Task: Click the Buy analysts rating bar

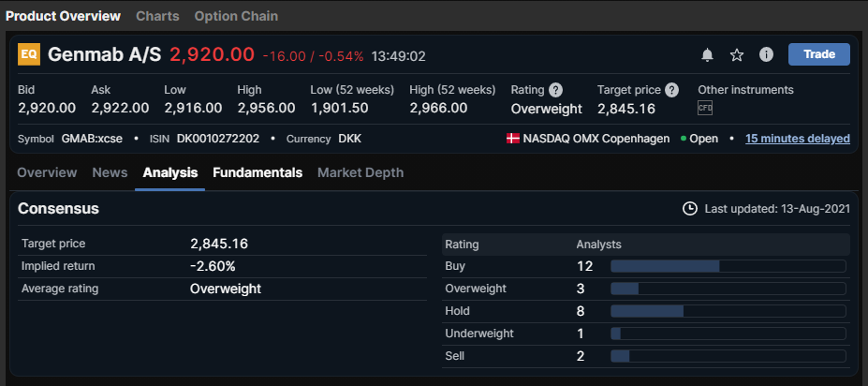Action: 728,266
